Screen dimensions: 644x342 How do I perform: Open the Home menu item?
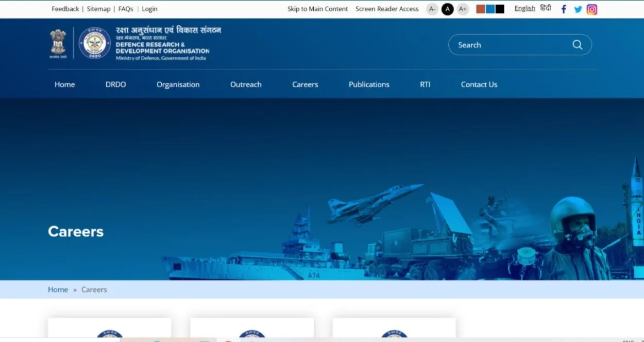(65, 85)
